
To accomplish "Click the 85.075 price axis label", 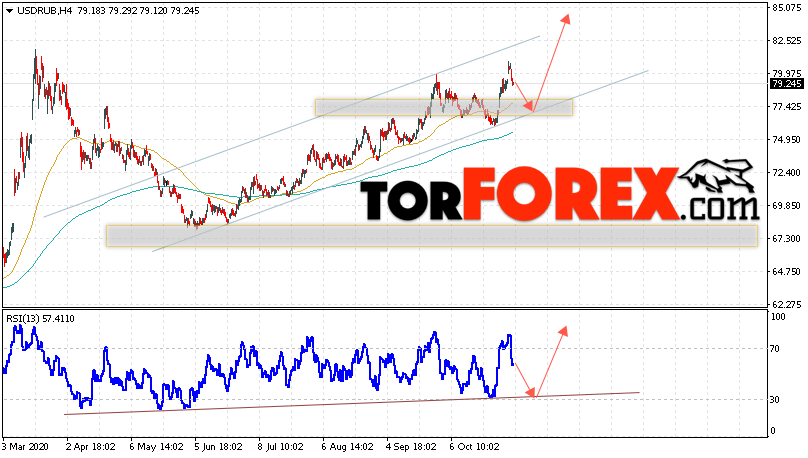I will pos(787,8).
